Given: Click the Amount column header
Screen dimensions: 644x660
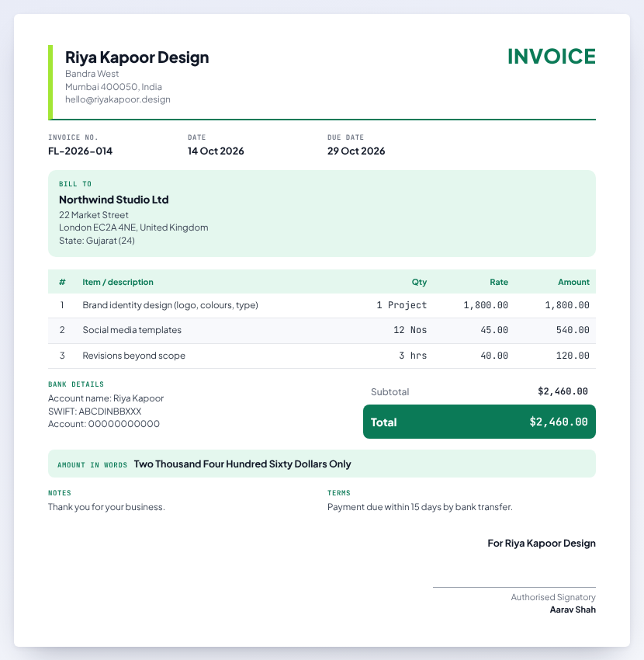Looking at the screenshot, I should tap(573, 282).
